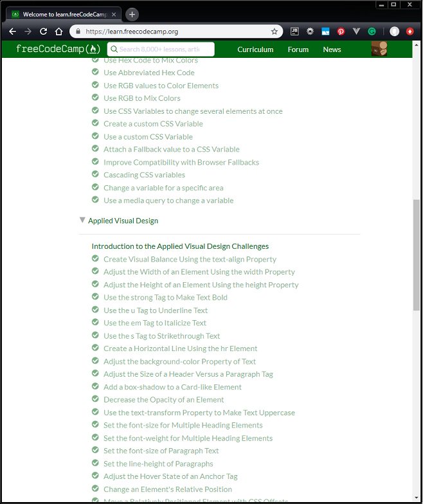Open Change a variable for a specific area
The width and height of the screenshot is (423, 504).
[x=163, y=188]
